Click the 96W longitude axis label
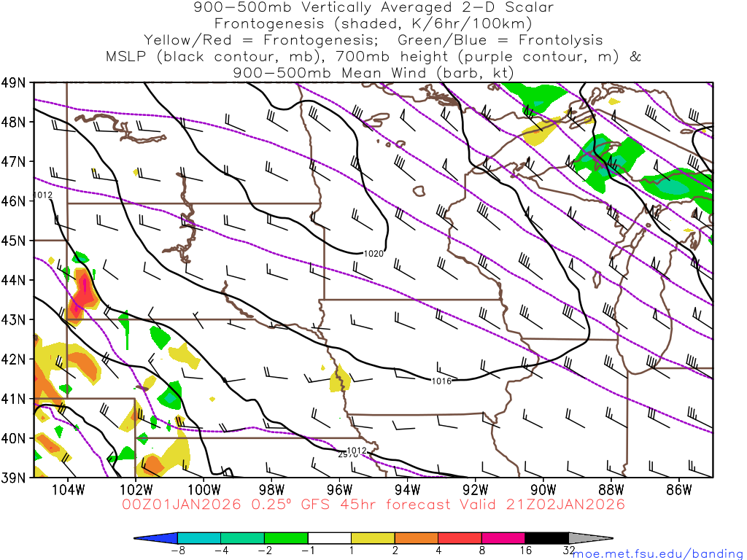Viewport: 747px width, 560px height. click(339, 489)
